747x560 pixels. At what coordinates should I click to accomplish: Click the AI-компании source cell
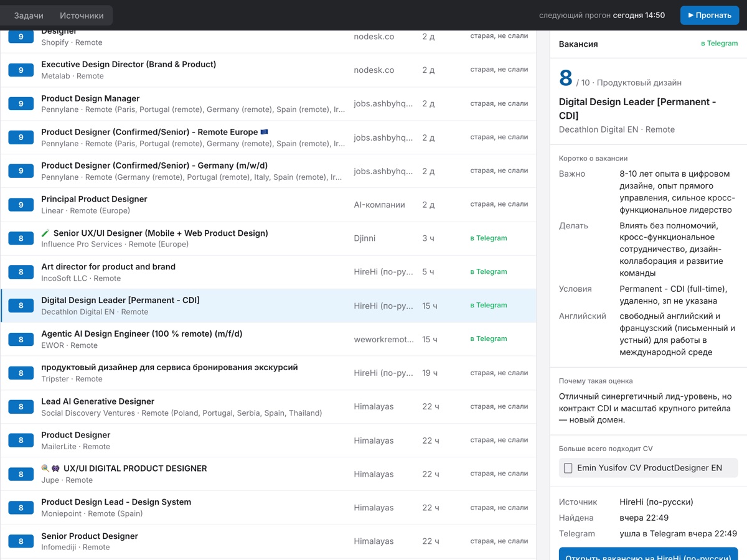pyautogui.click(x=379, y=205)
